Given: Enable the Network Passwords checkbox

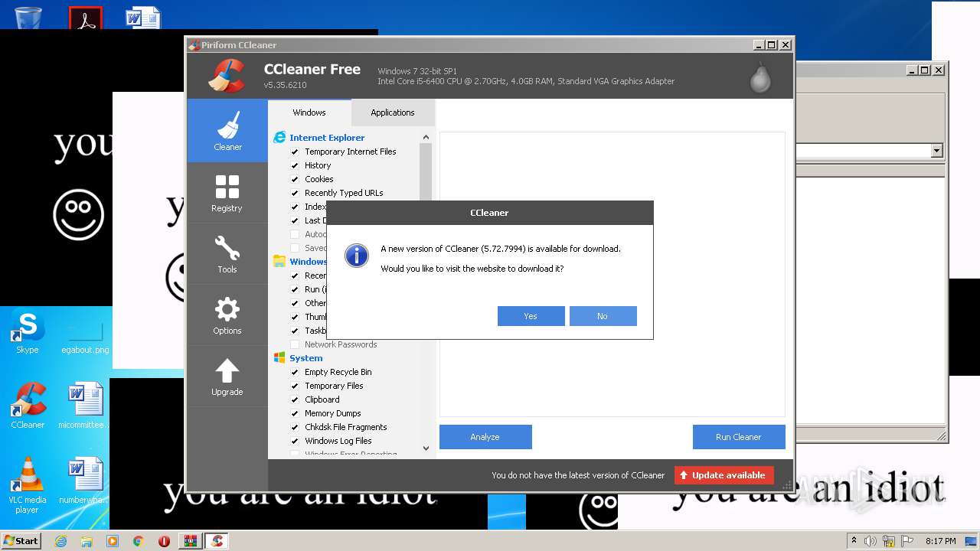Looking at the screenshot, I should (295, 344).
